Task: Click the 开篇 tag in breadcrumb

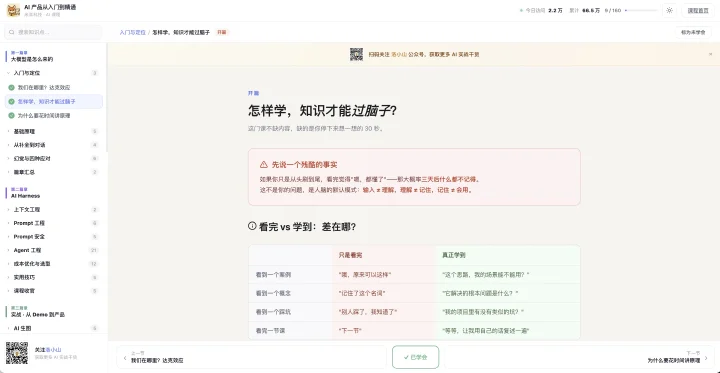Action: click(x=222, y=33)
